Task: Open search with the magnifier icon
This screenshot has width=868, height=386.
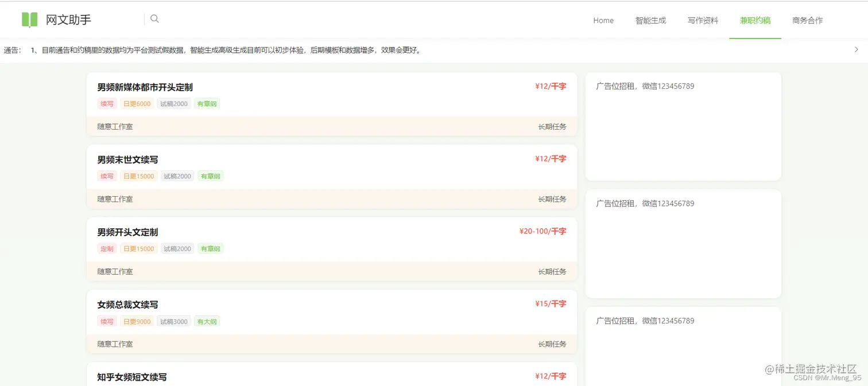Action: (x=154, y=18)
